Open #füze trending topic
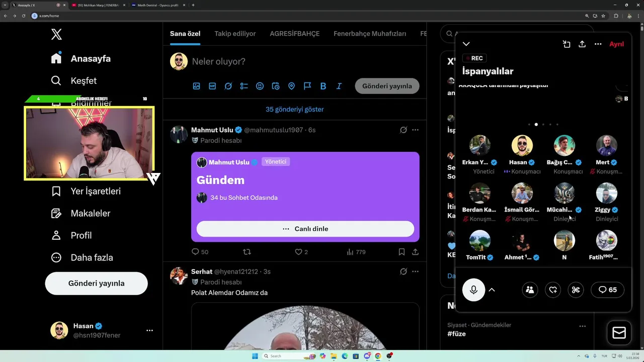644x362 pixels. click(x=457, y=334)
